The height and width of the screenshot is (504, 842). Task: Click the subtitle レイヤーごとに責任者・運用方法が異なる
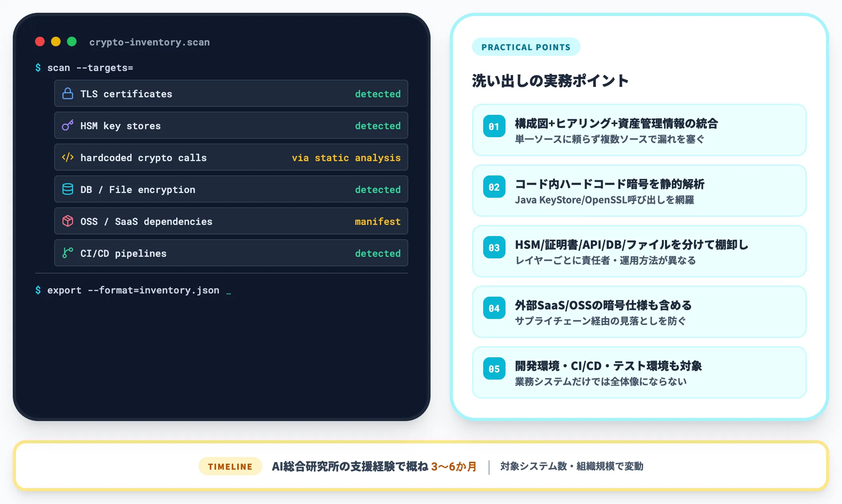[x=605, y=260]
